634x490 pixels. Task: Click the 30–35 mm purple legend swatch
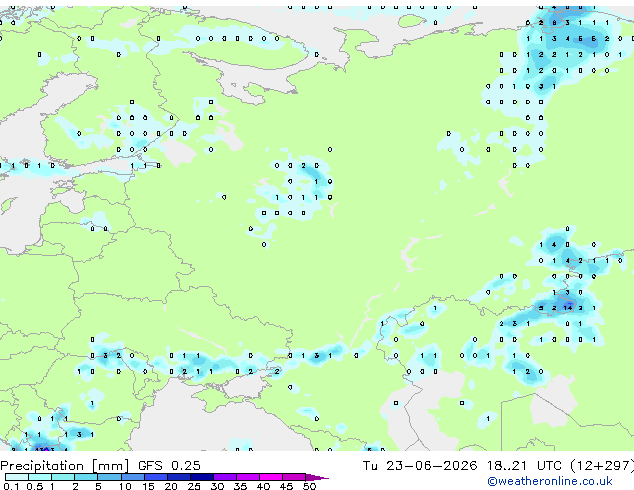(x=225, y=477)
